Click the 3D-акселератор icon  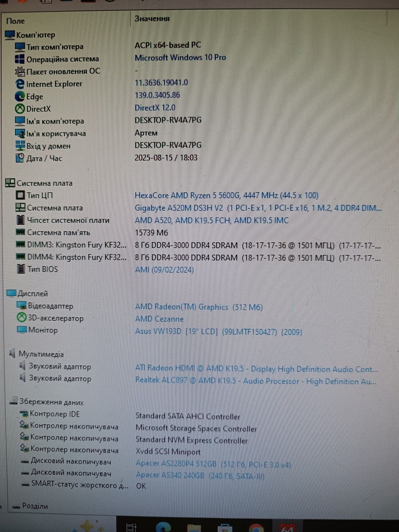coord(22,318)
